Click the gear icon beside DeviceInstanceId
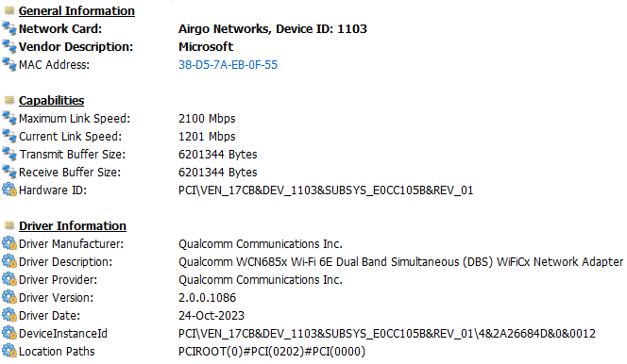 coord(9,333)
